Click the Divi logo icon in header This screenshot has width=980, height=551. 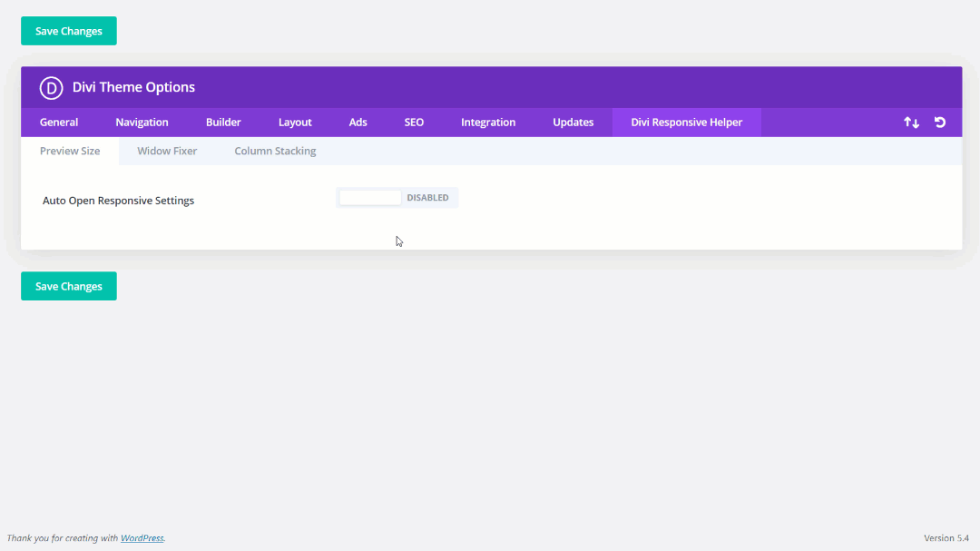[51, 87]
